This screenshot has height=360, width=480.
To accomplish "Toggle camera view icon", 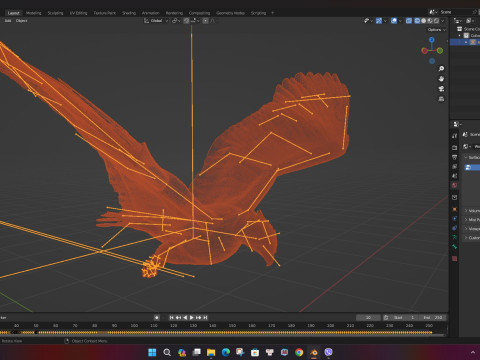I will point(441,89).
